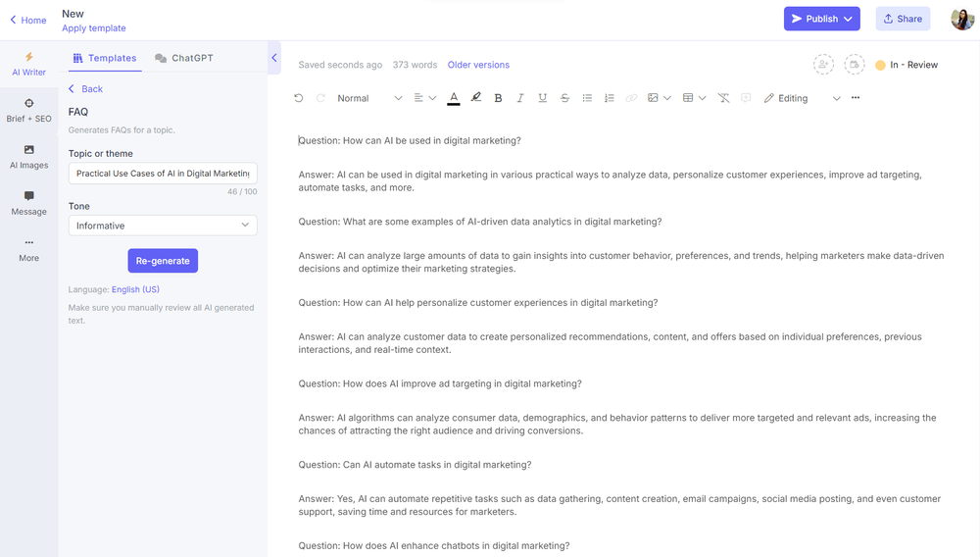980x557 pixels.
Task: Open the AI Writer sidebar tool
Action: click(x=28, y=65)
